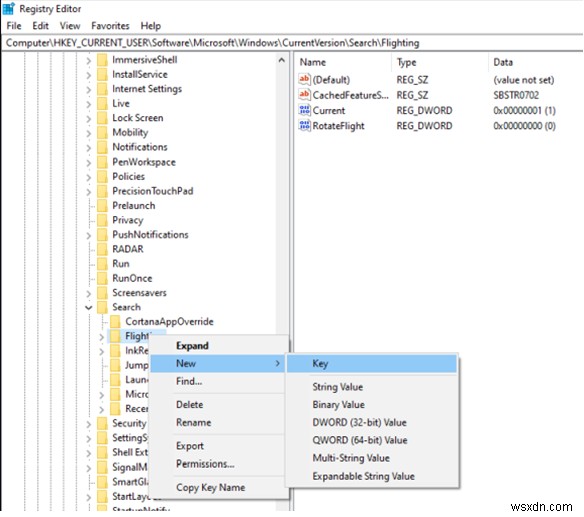Open the View menu
This screenshot has height=517, width=584.
[x=70, y=26]
